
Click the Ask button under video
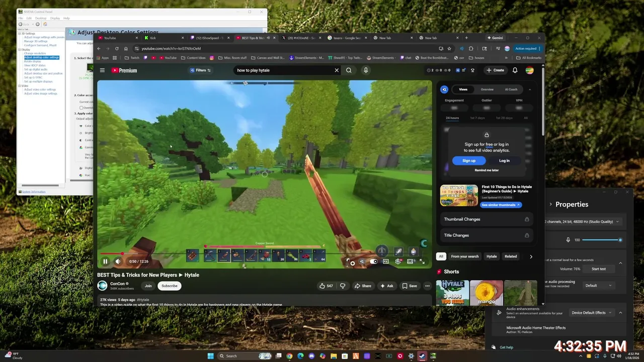coord(386,286)
